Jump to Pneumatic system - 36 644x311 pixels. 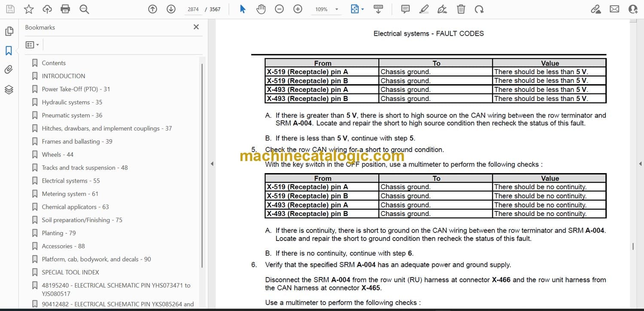click(x=72, y=115)
